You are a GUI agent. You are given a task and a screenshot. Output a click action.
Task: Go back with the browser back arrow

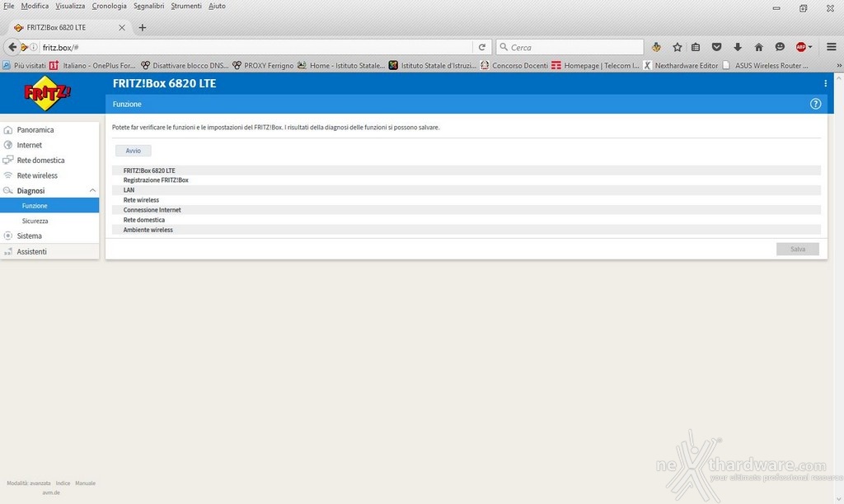coord(12,47)
